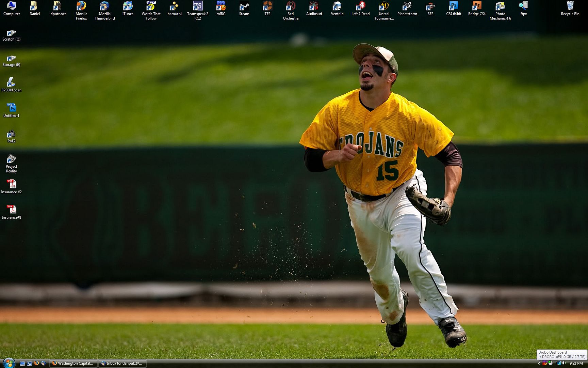Click the Mozilla Thunderbird desktop icon
The width and height of the screenshot is (588, 368).
104,6
